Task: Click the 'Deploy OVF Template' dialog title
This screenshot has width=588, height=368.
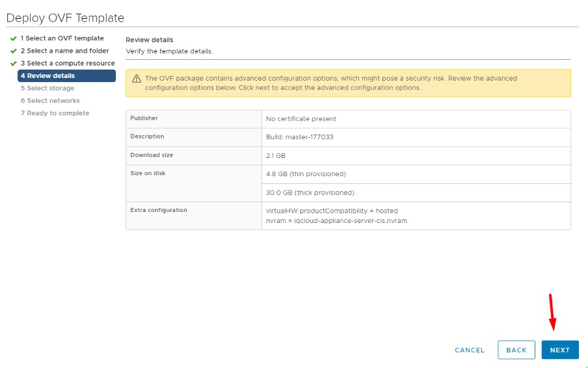Action: [x=65, y=18]
